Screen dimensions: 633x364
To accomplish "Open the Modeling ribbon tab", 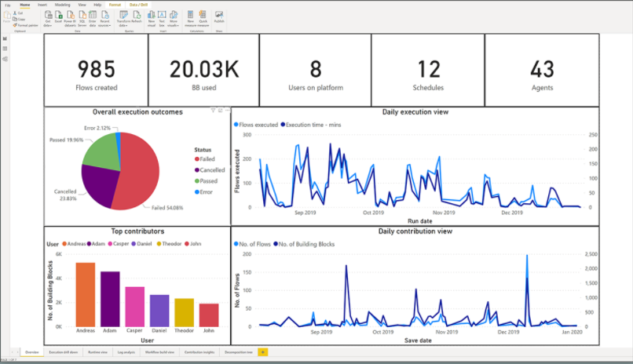I will click(63, 5).
